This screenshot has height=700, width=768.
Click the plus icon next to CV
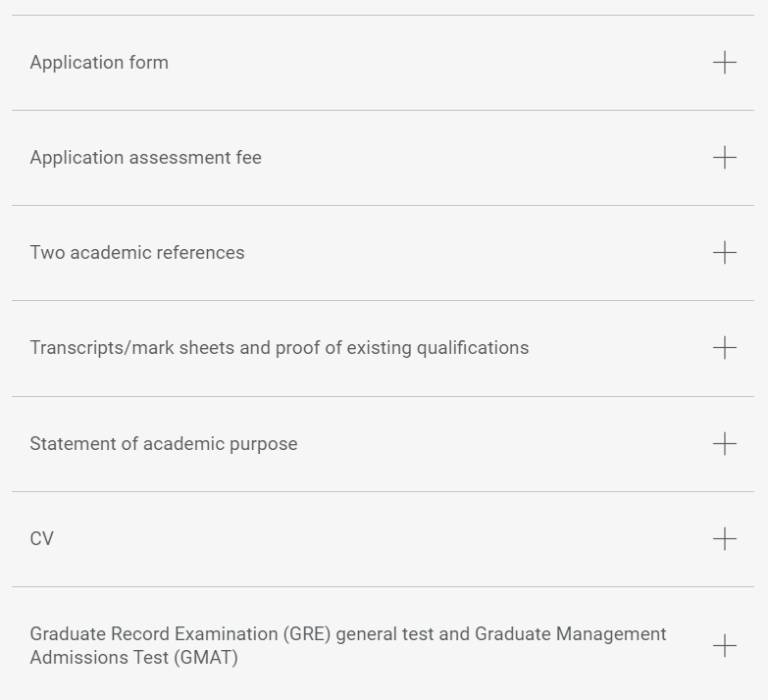tap(724, 539)
